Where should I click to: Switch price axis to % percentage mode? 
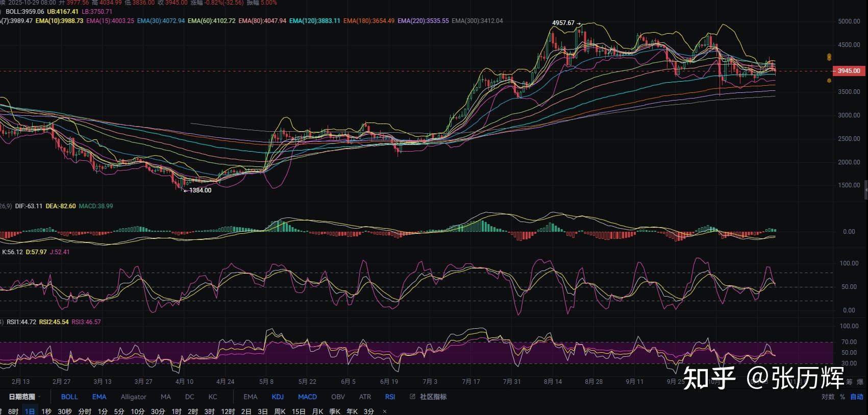coord(842,397)
